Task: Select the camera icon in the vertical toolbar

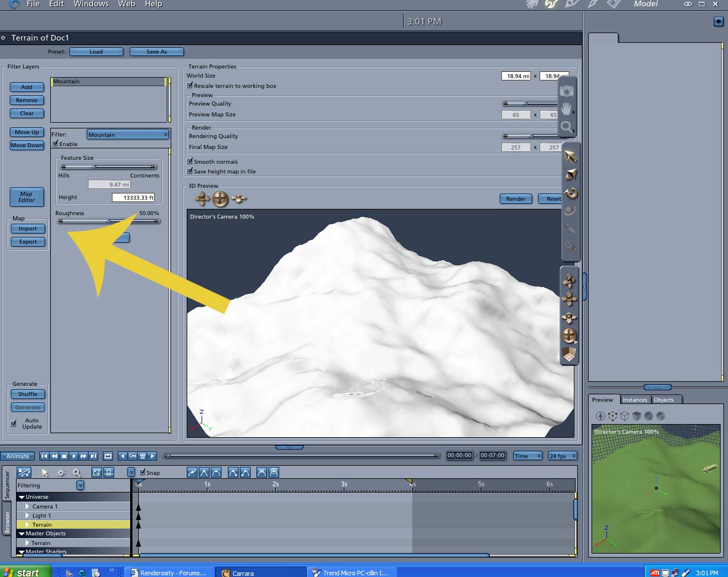Action: [x=566, y=91]
